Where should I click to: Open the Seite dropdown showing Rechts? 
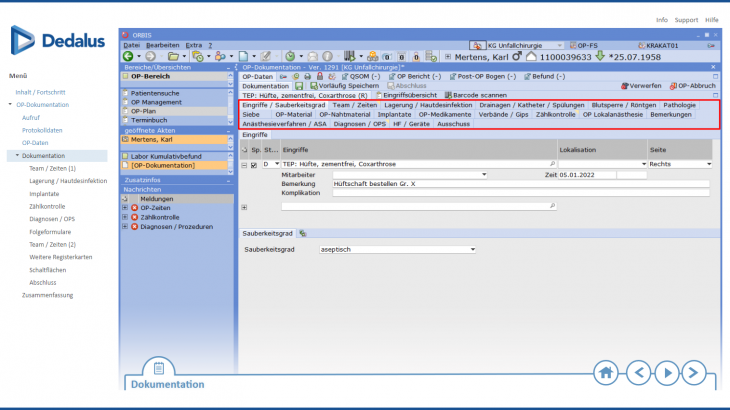(x=708, y=163)
